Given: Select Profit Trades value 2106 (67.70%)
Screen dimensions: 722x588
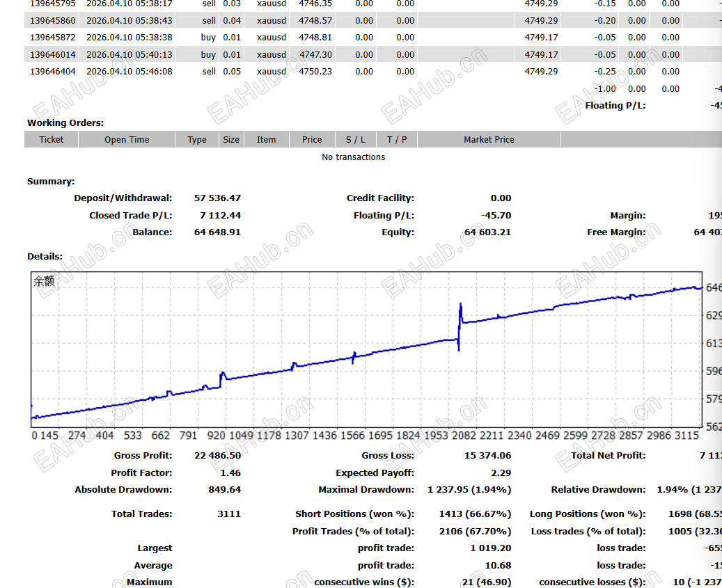Looking at the screenshot, I should (475, 532).
